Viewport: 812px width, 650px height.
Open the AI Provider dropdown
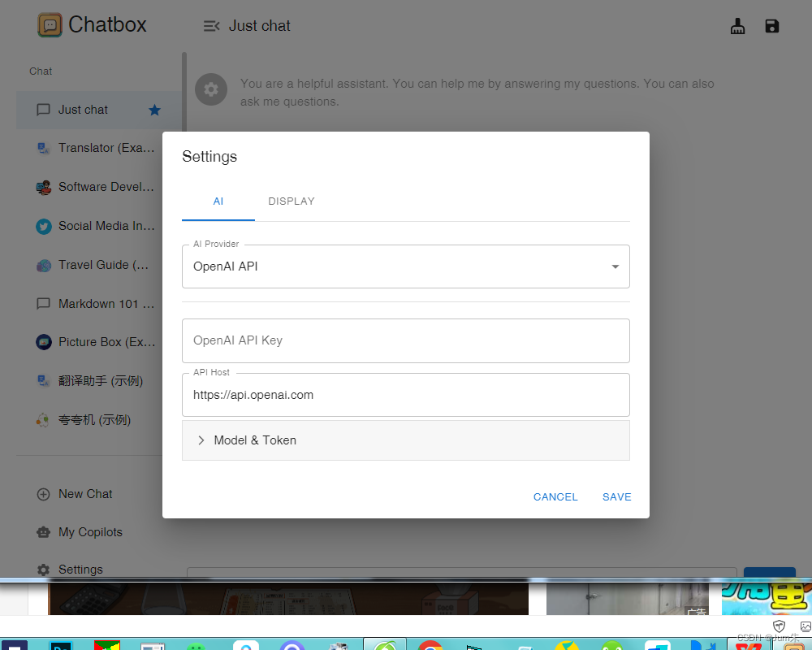405,266
